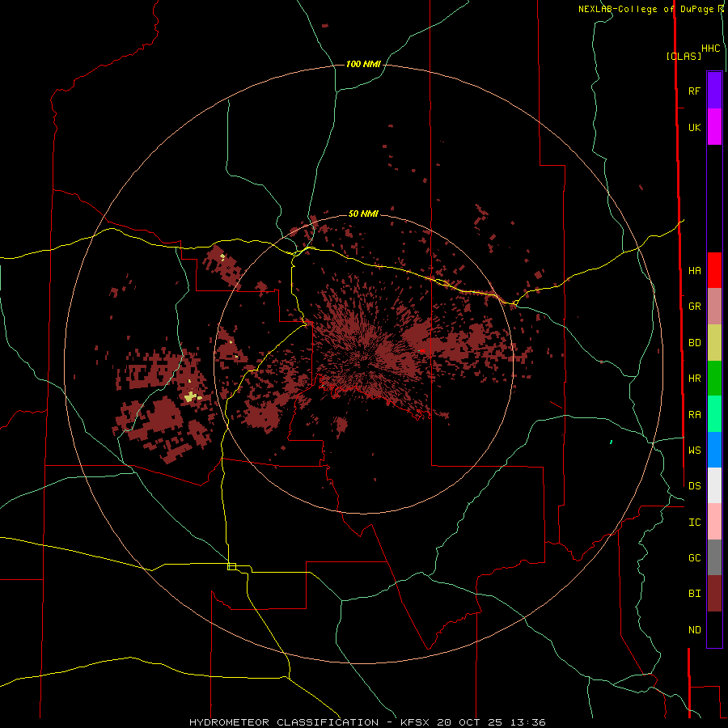This screenshot has width=728, height=728.
Task: Click the 13:36 timestamp
Action: coord(528,722)
